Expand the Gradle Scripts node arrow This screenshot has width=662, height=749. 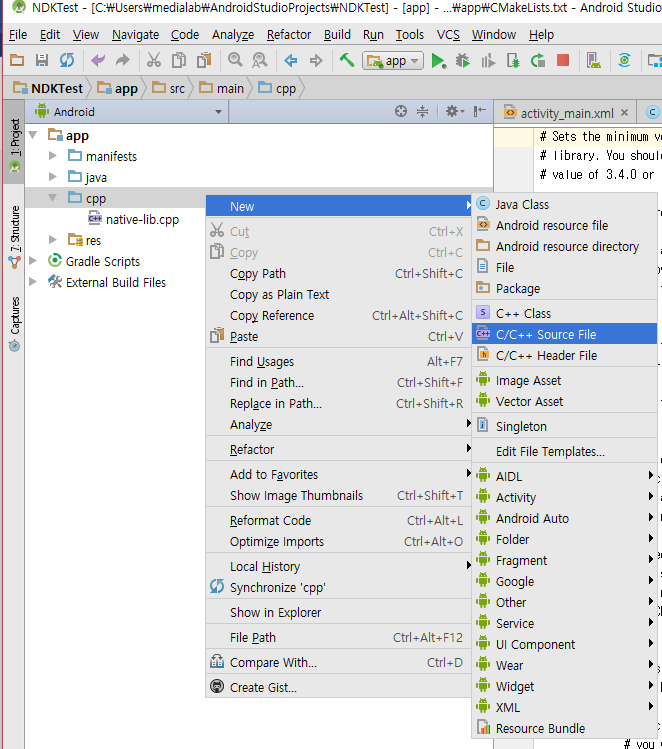click(x=33, y=260)
